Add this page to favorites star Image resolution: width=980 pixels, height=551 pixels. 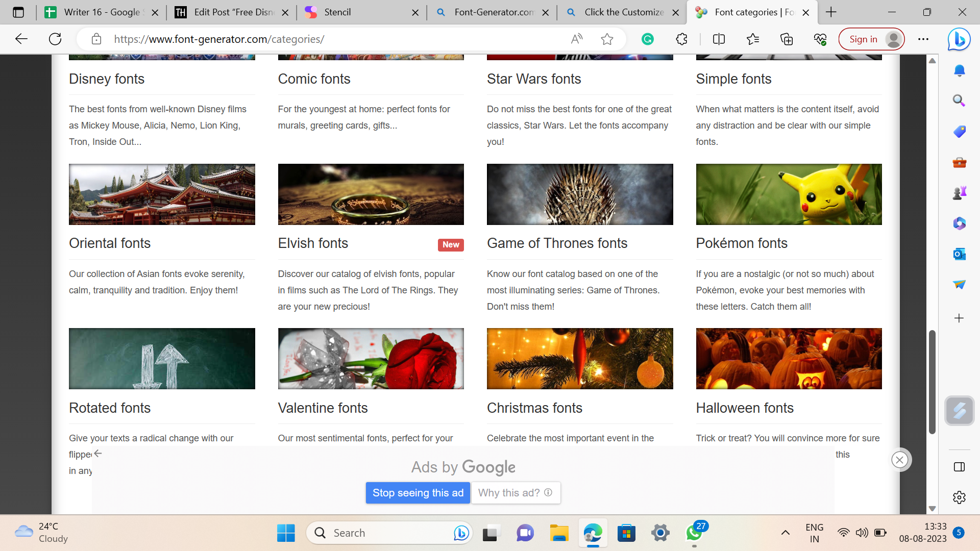click(607, 39)
